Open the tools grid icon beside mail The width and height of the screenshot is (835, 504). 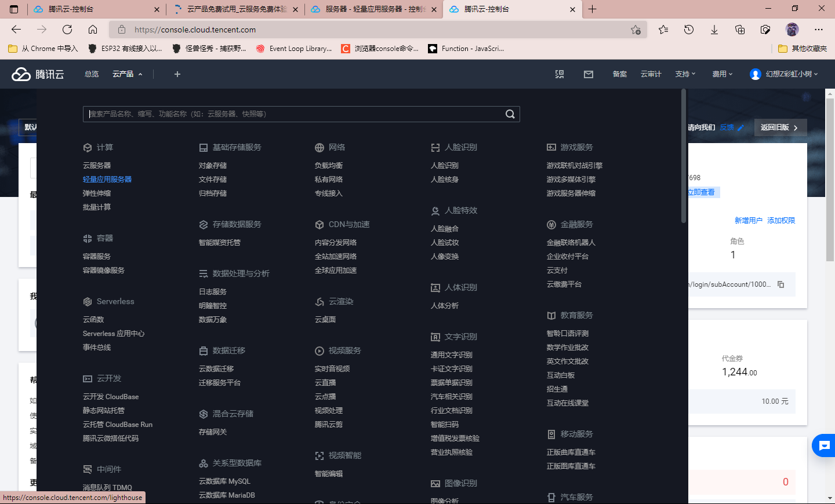[x=560, y=74]
